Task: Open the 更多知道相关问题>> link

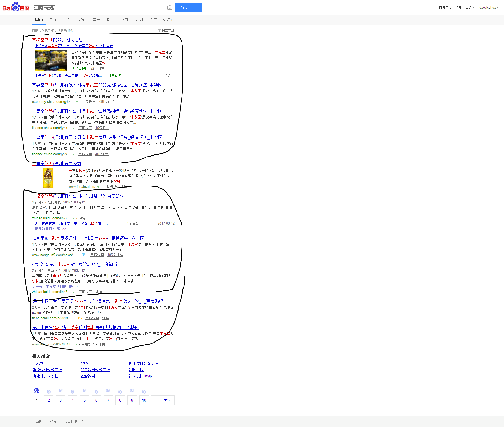Action: [x=51, y=229]
